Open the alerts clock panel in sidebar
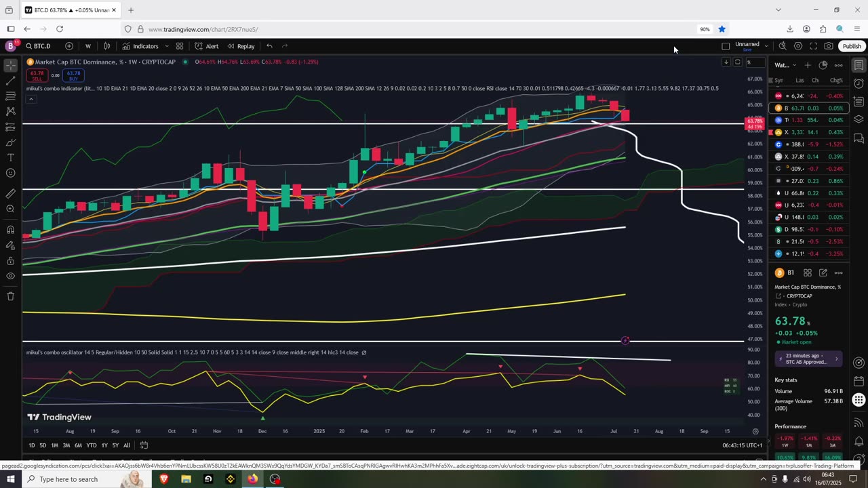 [859, 83]
